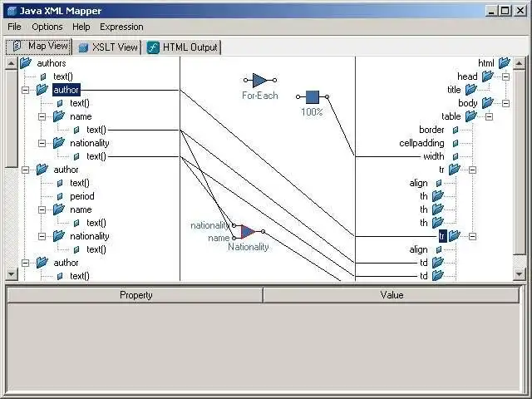The image size is (532, 399).
Task: Collapse the author node containing period
Action: pos(26,170)
